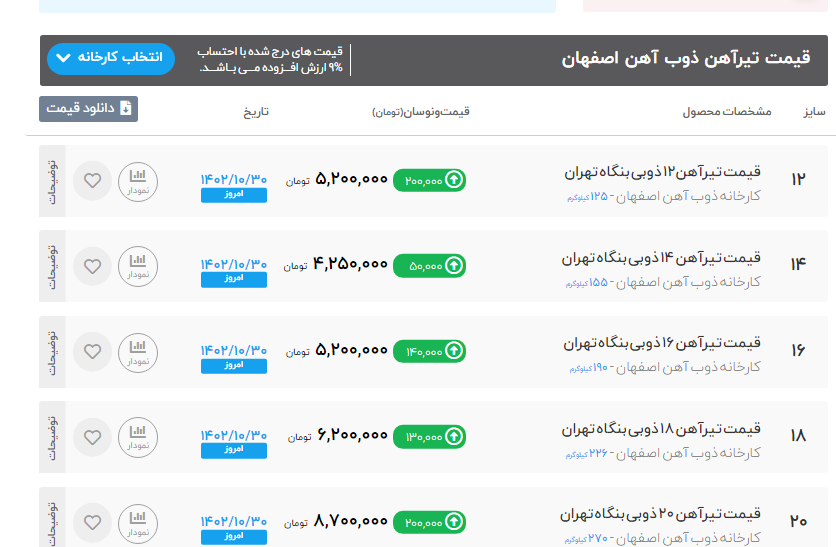Click the دانلود قیمت download button
This screenshot has height=547, width=836.
click(x=88, y=109)
